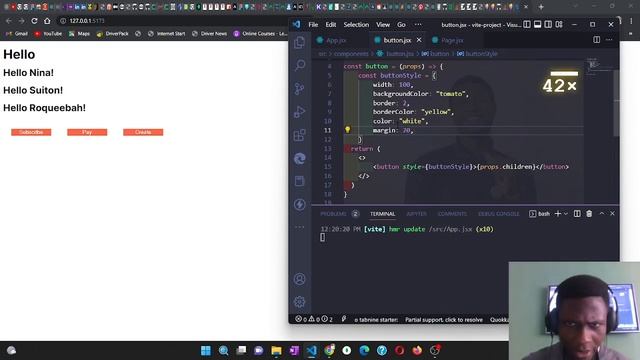Open a new browser tab
640x360 pixels.
(541, 7)
